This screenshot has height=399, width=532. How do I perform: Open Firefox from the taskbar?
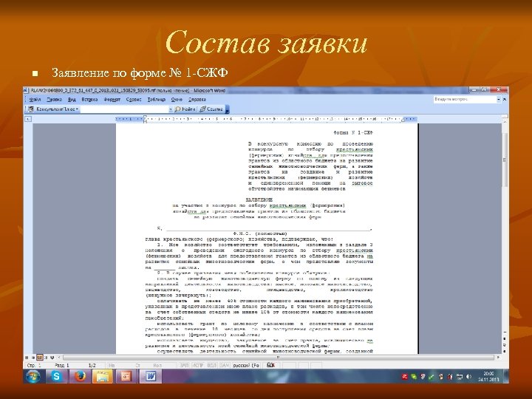pyautogui.click(x=80, y=376)
